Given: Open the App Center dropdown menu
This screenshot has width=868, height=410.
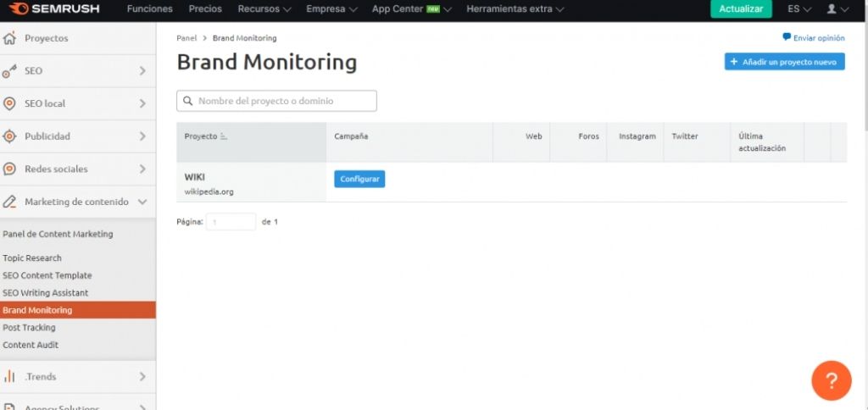Looking at the screenshot, I should point(412,8).
